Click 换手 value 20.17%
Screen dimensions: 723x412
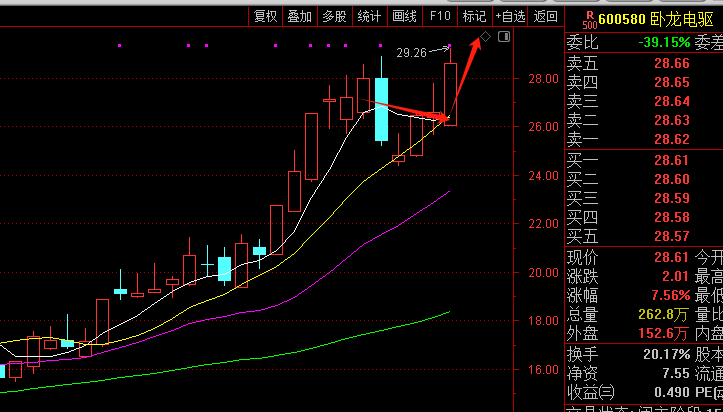667,354
